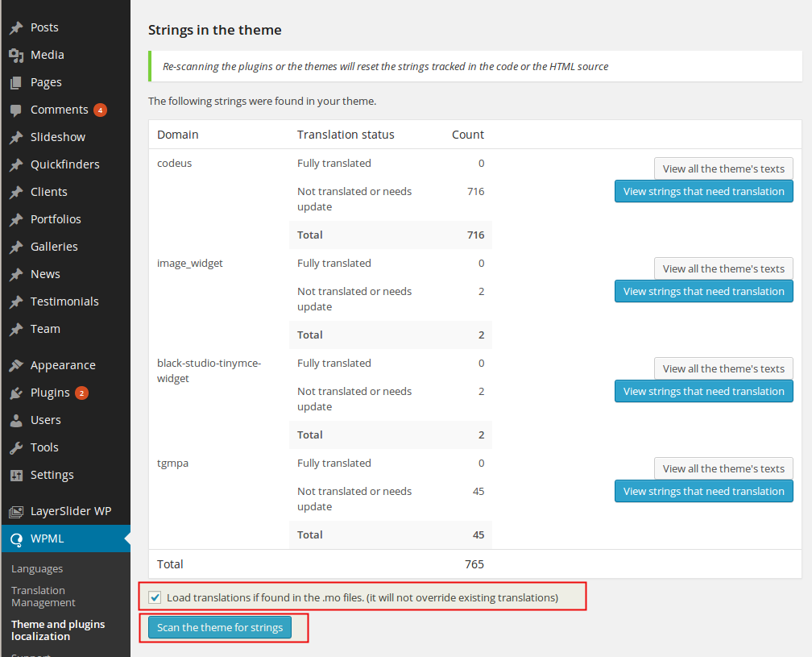Click the codeus domain name

175,163
